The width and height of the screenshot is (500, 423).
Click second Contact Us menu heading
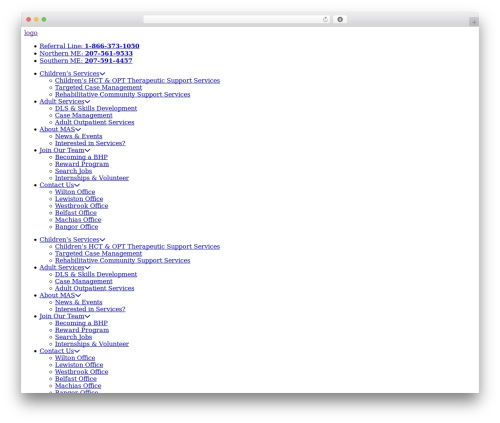pos(57,351)
